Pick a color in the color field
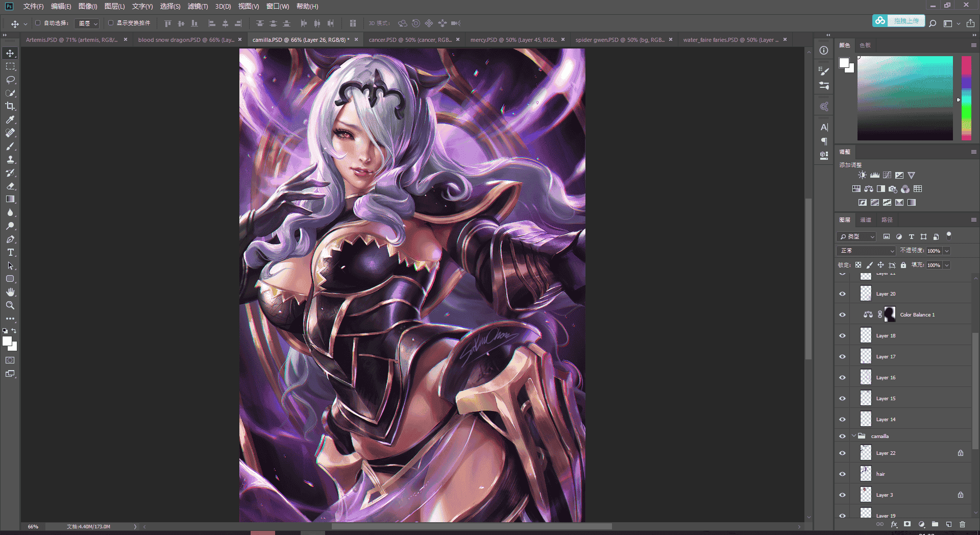 coord(905,98)
